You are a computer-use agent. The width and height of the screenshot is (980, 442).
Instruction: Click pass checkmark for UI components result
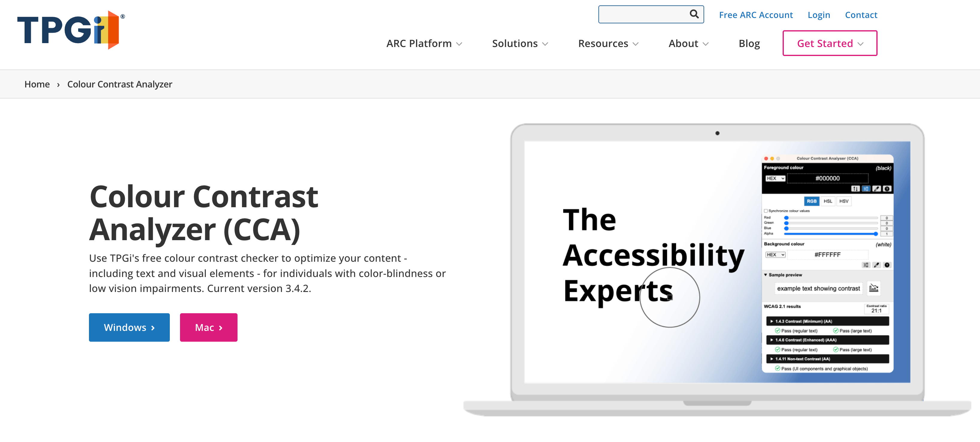pyautogui.click(x=778, y=369)
